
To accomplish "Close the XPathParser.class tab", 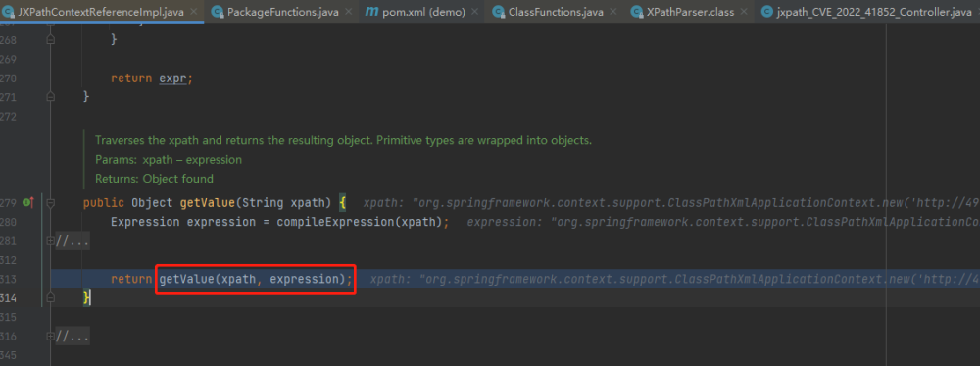I will click(x=744, y=12).
